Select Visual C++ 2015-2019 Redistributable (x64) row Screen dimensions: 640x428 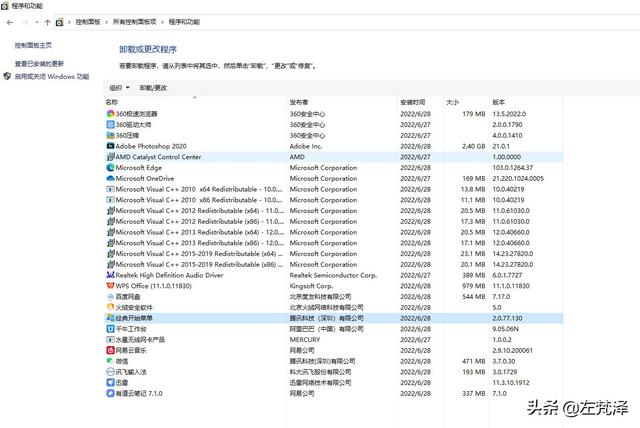tap(334, 253)
